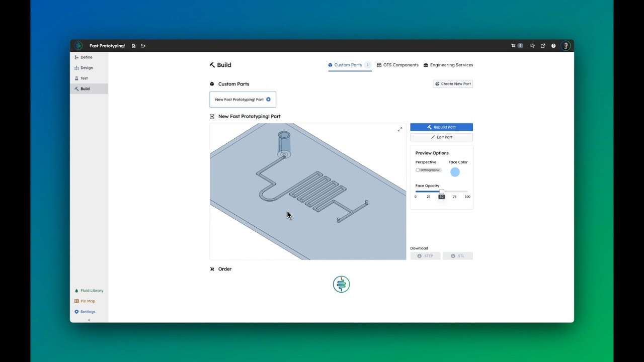Click the Face Opacity slider at 75
The image size is (644, 362).
click(454, 192)
